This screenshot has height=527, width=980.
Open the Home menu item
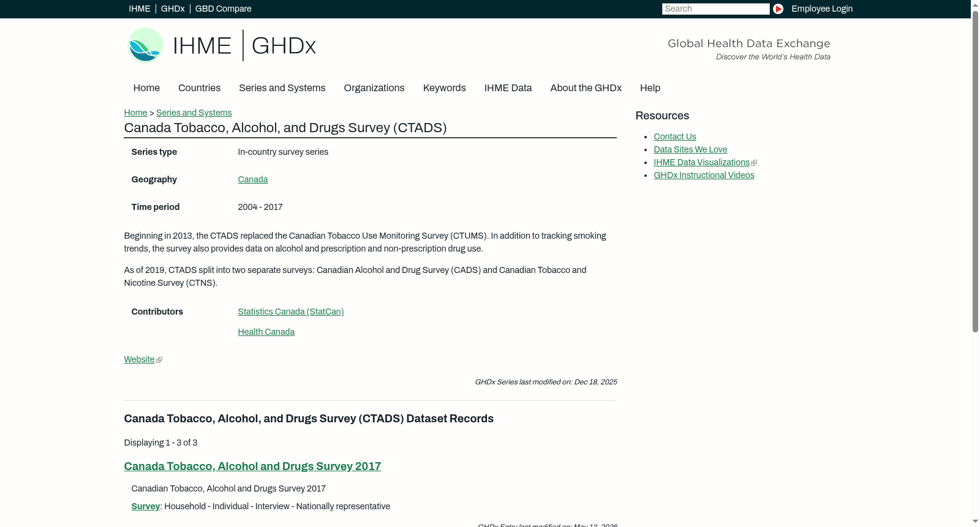click(146, 88)
